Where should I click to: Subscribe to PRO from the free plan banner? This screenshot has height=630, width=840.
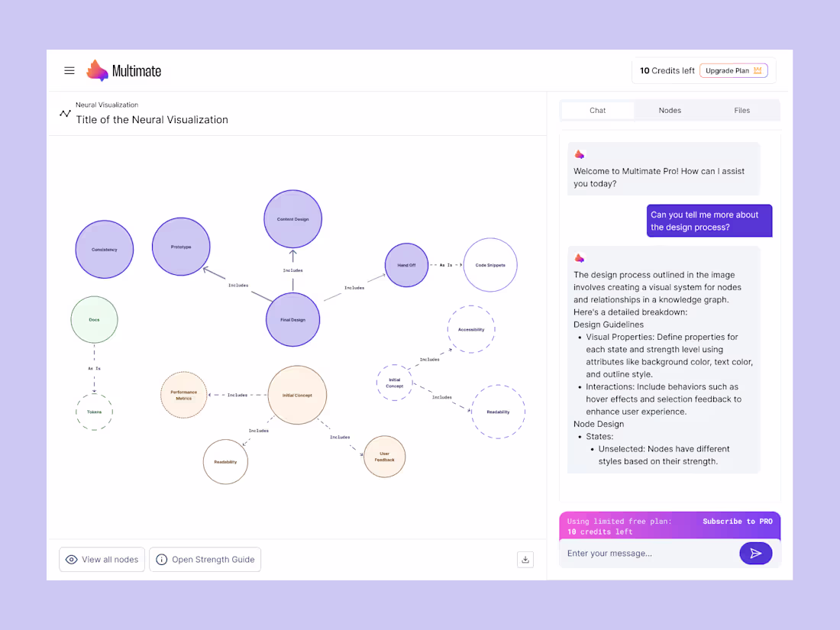pos(738,521)
